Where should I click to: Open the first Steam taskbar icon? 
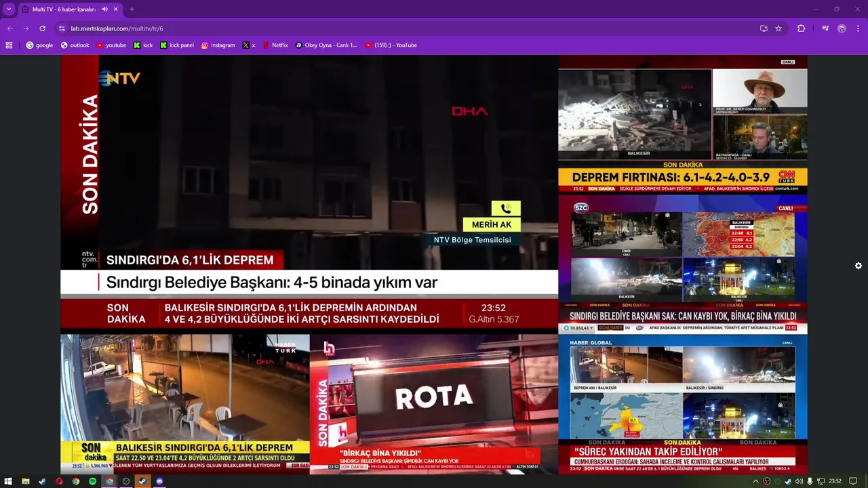[x=42, y=481]
